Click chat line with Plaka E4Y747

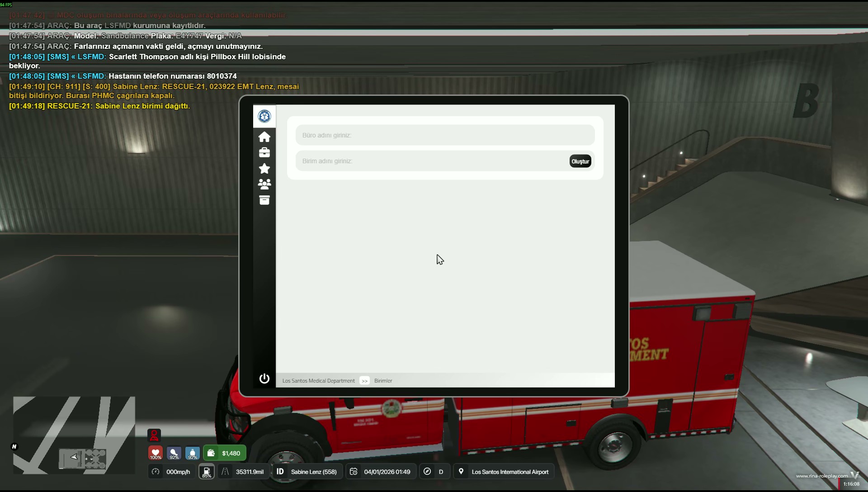point(125,36)
